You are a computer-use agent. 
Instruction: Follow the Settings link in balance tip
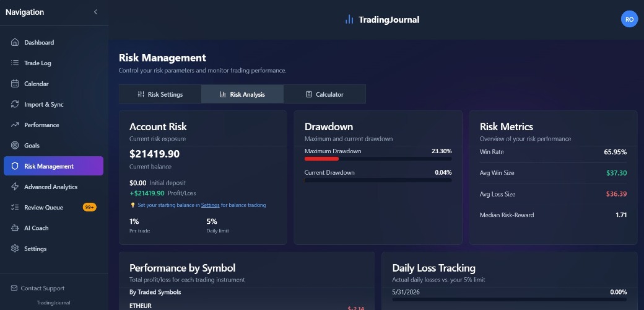211,205
